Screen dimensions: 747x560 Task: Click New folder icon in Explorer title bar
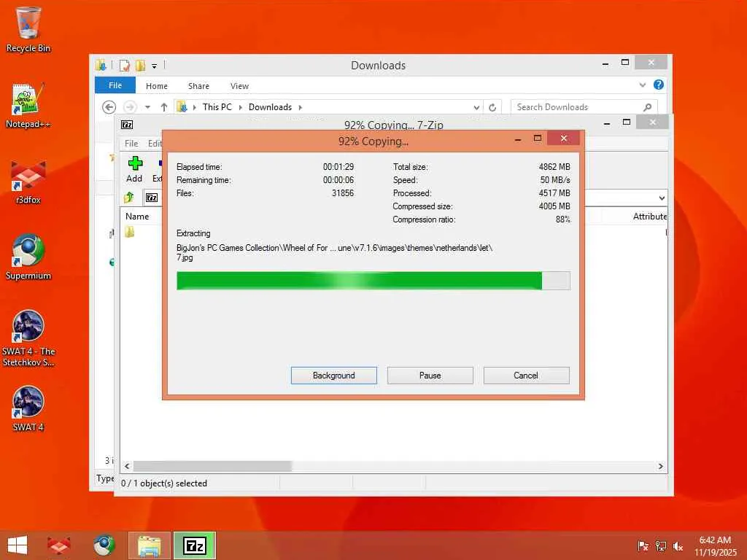coord(140,65)
